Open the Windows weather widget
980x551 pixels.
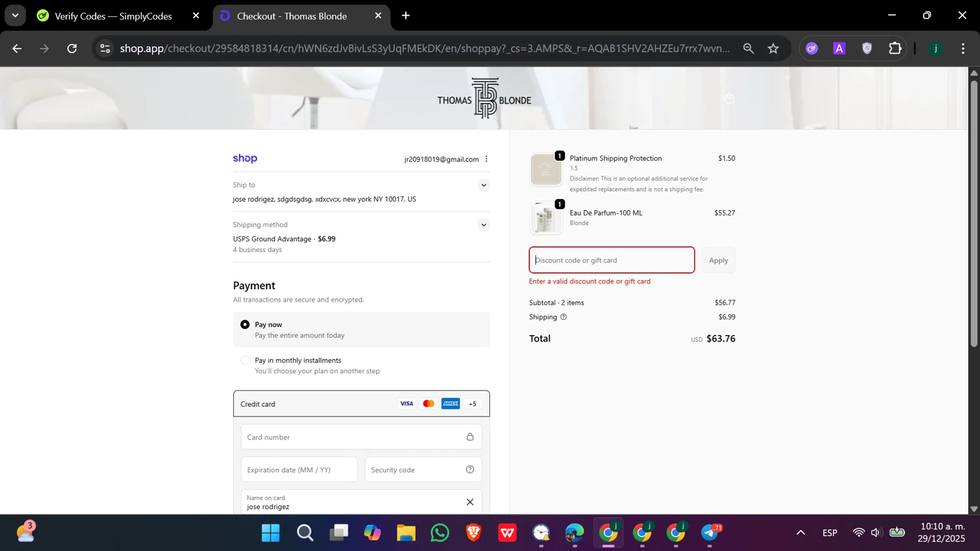click(x=25, y=533)
